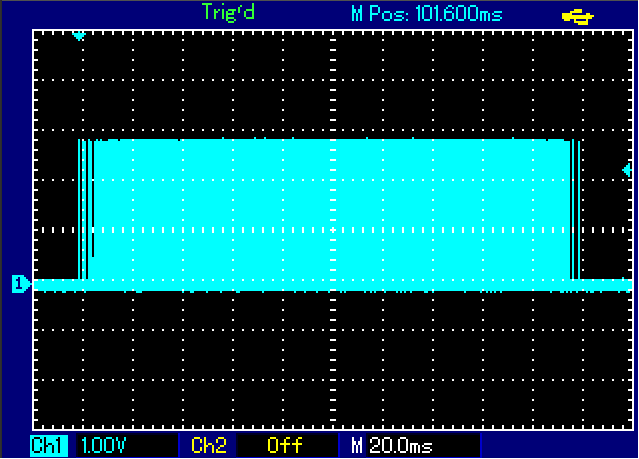The image size is (639, 459).
Task: Click the channel 1 ground level marker
Action: (x=21, y=284)
